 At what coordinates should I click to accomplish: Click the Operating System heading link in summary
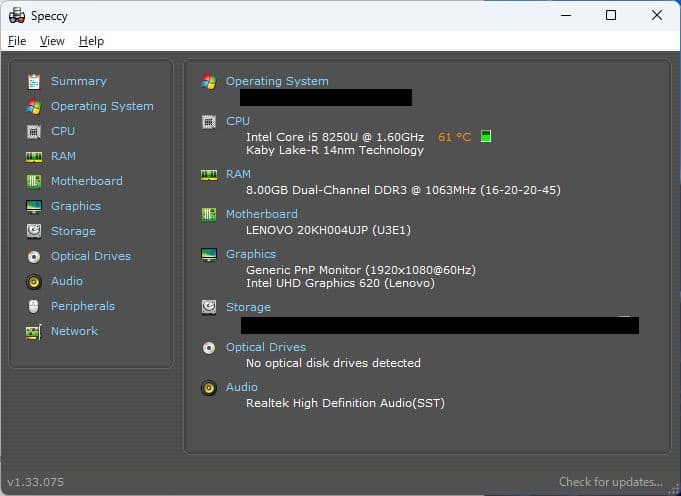click(277, 81)
